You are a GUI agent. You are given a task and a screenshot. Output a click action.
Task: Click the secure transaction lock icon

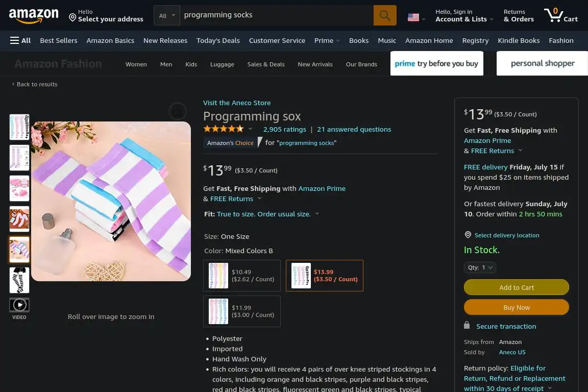[x=467, y=325]
